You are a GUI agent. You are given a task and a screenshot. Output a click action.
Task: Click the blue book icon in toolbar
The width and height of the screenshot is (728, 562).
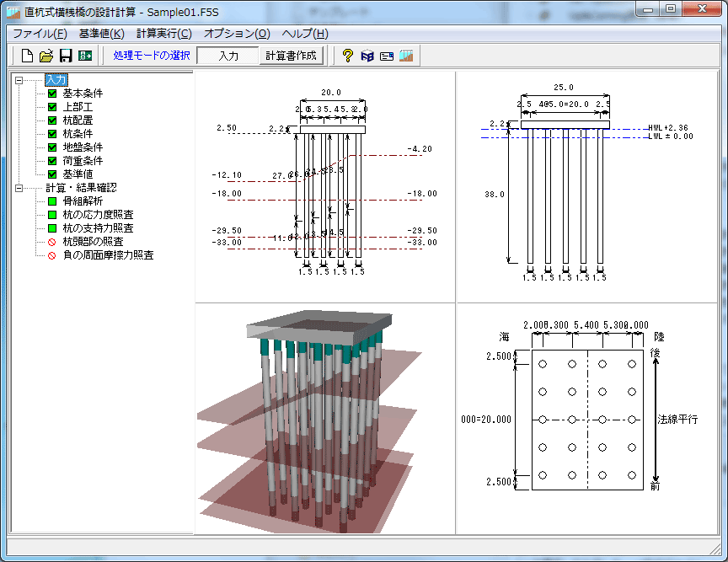367,56
